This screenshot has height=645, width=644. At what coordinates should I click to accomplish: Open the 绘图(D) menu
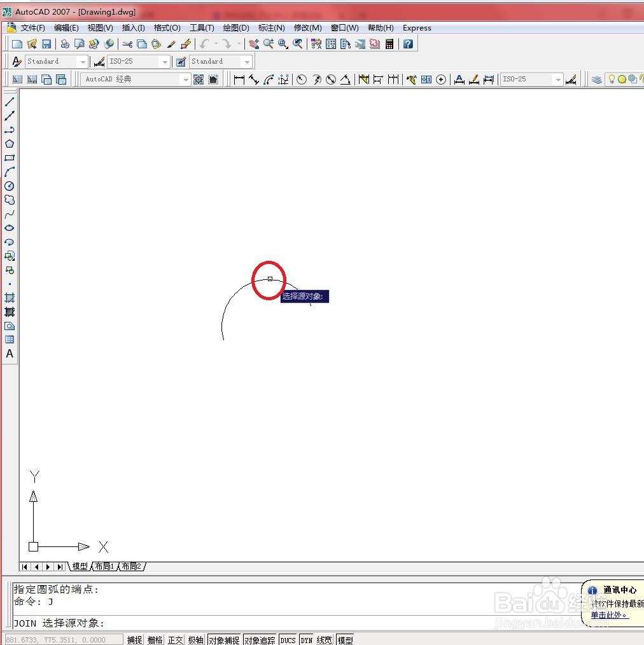236,28
